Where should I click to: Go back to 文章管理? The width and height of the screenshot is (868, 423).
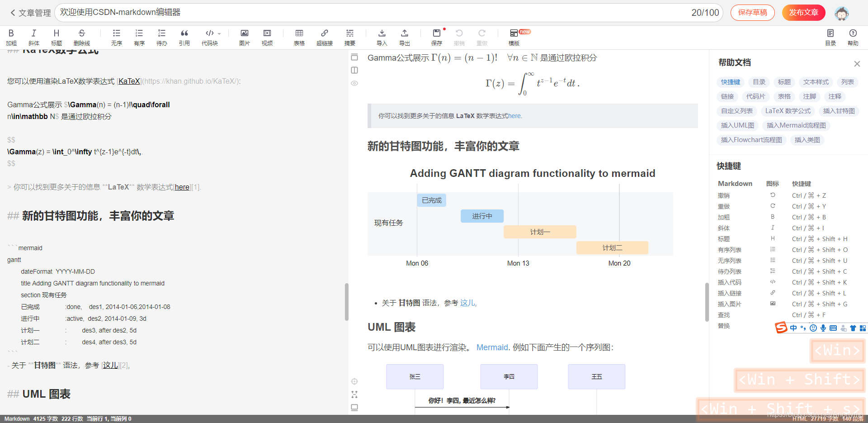point(30,13)
